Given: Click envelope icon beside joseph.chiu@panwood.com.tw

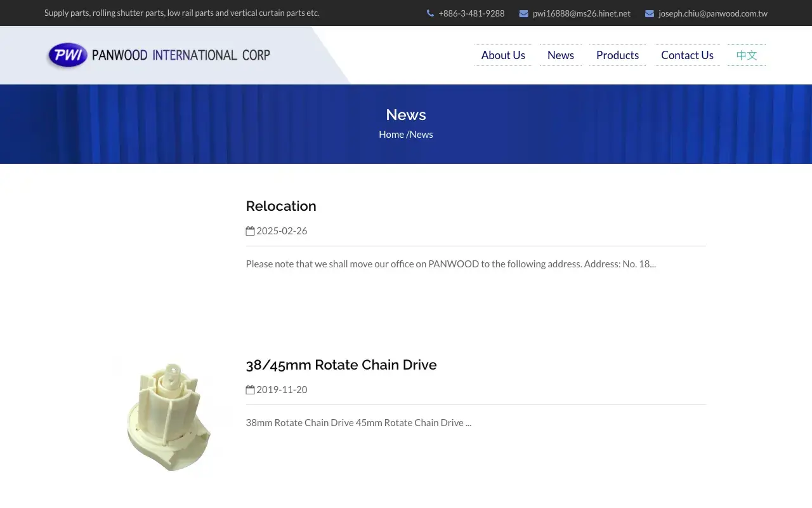Looking at the screenshot, I should [x=650, y=13].
